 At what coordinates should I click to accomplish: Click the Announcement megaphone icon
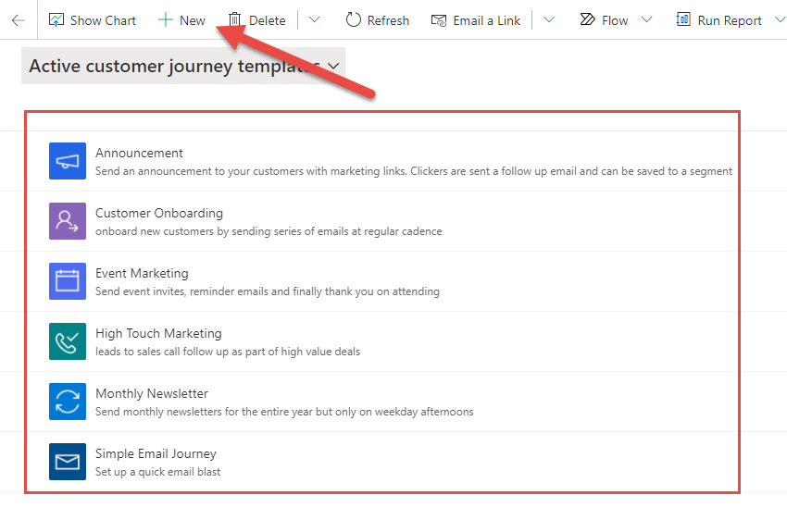tap(68, 162)
